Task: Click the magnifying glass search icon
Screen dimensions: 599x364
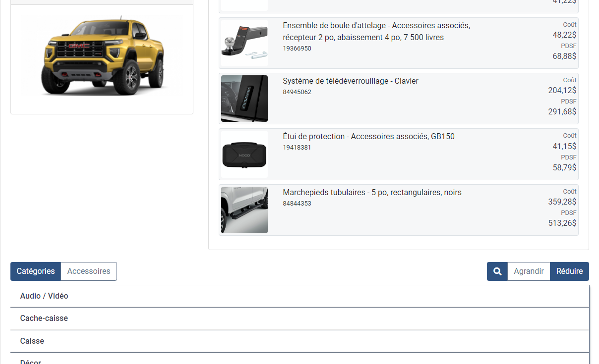Action: [497, 271]
